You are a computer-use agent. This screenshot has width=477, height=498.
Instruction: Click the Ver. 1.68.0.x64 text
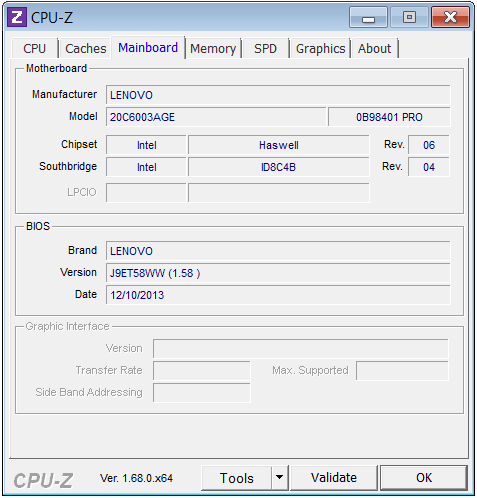(136, 478)
